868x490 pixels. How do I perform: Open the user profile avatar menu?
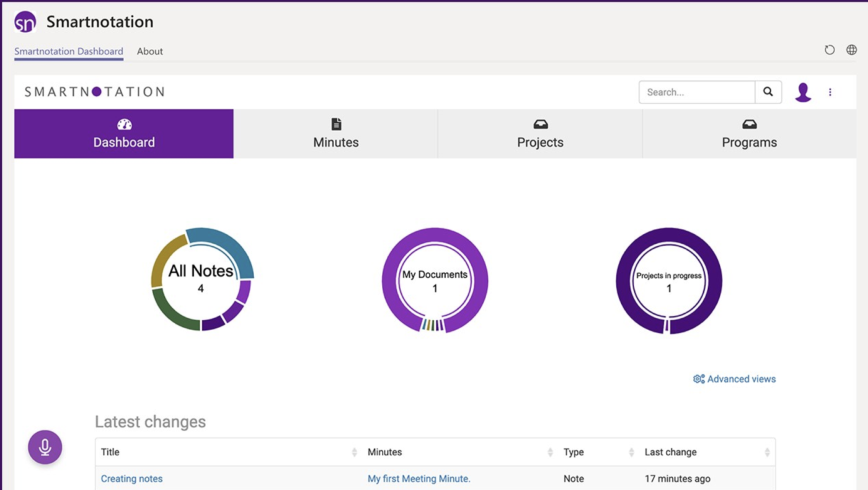tap(804, 92)
